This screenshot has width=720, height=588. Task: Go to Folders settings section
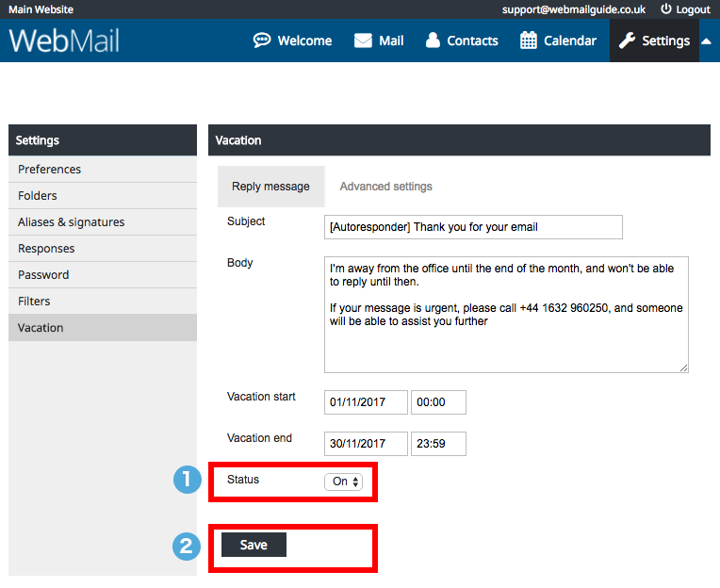(38, 196)
